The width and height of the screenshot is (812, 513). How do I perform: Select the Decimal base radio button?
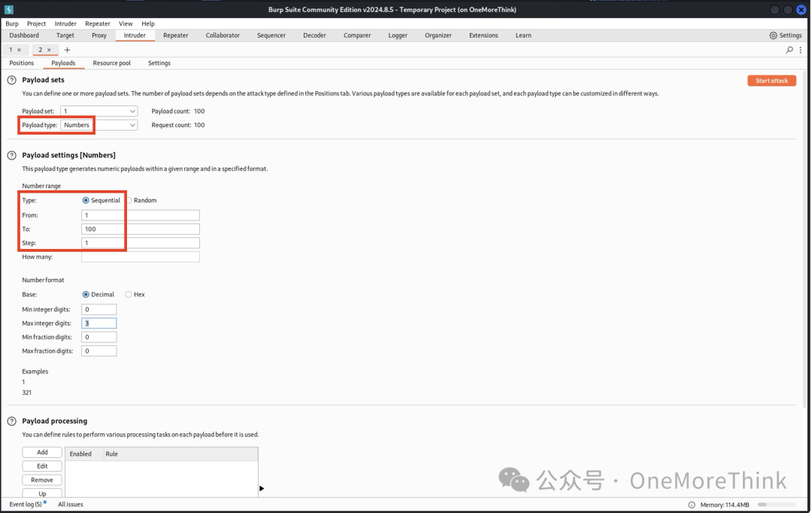click(x=86, y=294)
